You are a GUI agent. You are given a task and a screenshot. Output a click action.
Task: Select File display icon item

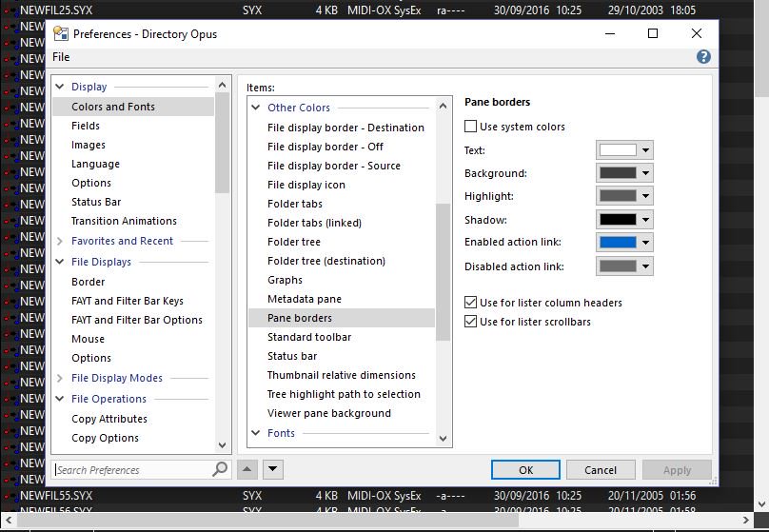click(x=306, y=185)
